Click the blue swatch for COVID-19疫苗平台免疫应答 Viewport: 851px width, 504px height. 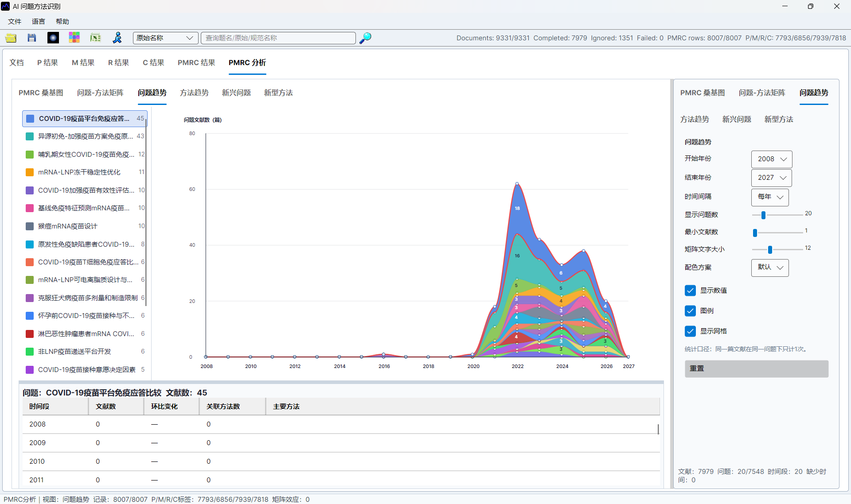pos(30,119)
